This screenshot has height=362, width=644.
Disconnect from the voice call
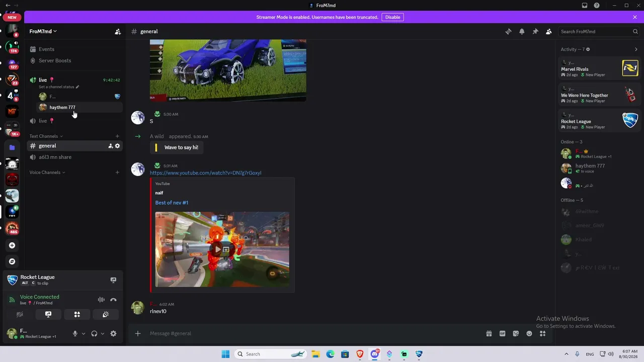[113, 300]
